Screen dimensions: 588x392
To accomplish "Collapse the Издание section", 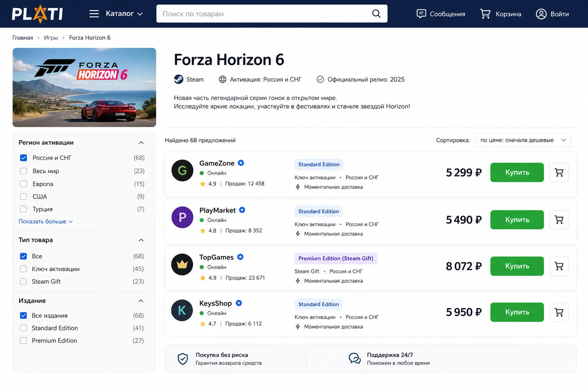I will 141,301.
